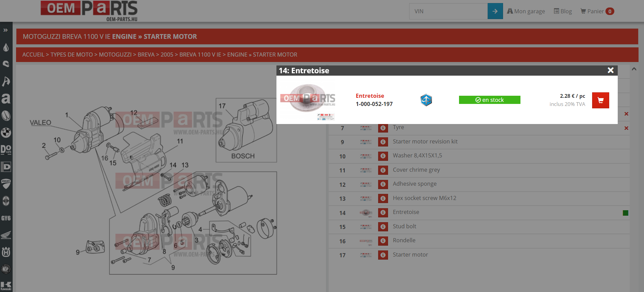Open info icon for Washer 8,4X15X1,5
The image size is (644, 292).
383,156
